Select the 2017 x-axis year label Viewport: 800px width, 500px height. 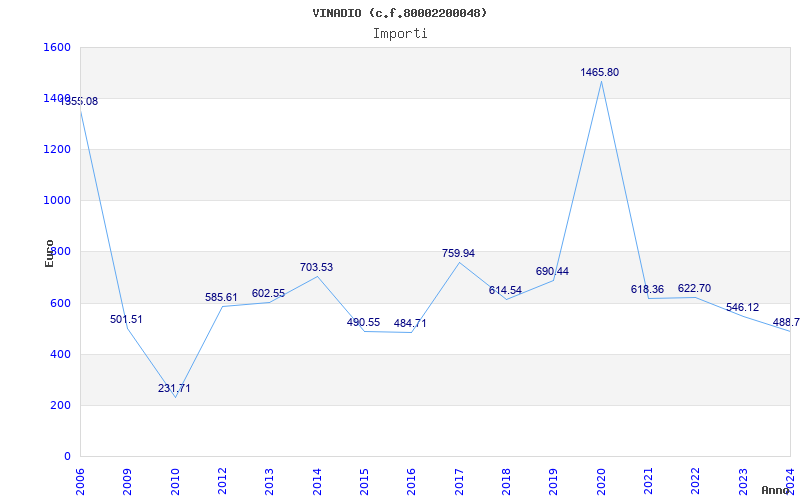tap(459, 481)
